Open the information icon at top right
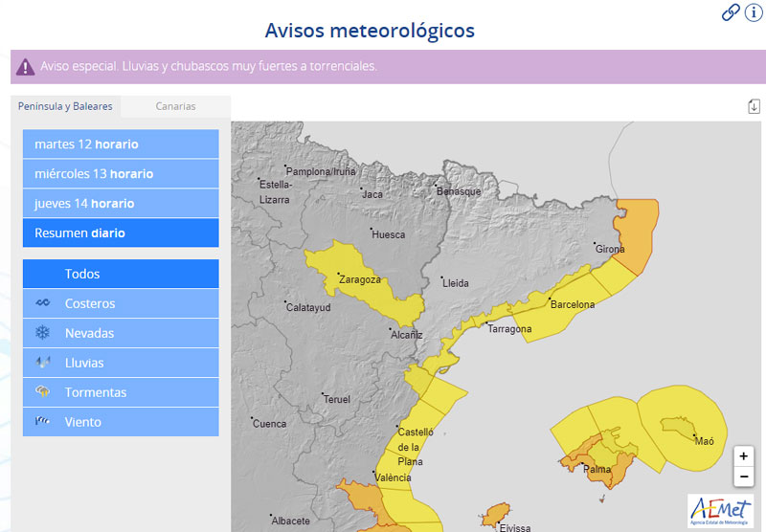The width and height of the screenshot is (766, 532). click(x=753, y=11)
